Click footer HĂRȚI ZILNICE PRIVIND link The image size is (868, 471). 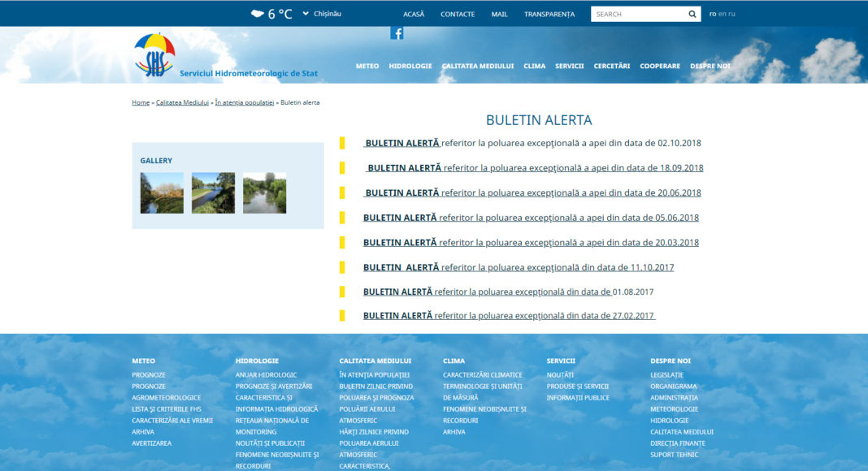click(374, 432)
